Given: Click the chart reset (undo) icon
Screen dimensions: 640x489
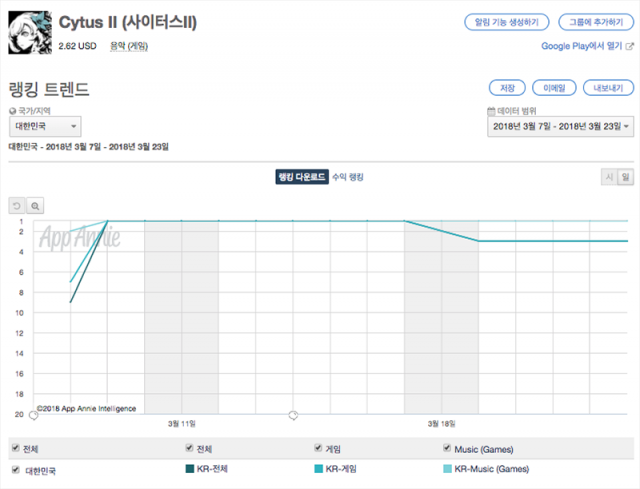Looking at the screenshot, I should coord(16,206).
